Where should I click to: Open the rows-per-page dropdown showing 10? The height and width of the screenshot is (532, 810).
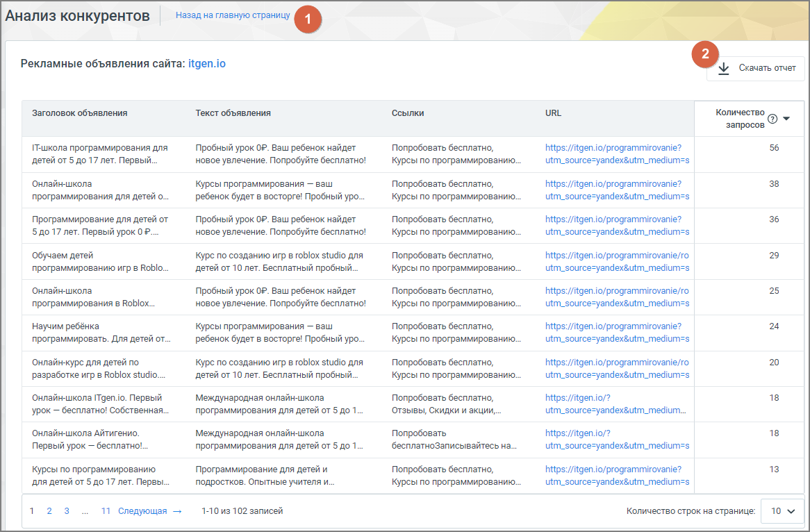[x=783, y=511]
